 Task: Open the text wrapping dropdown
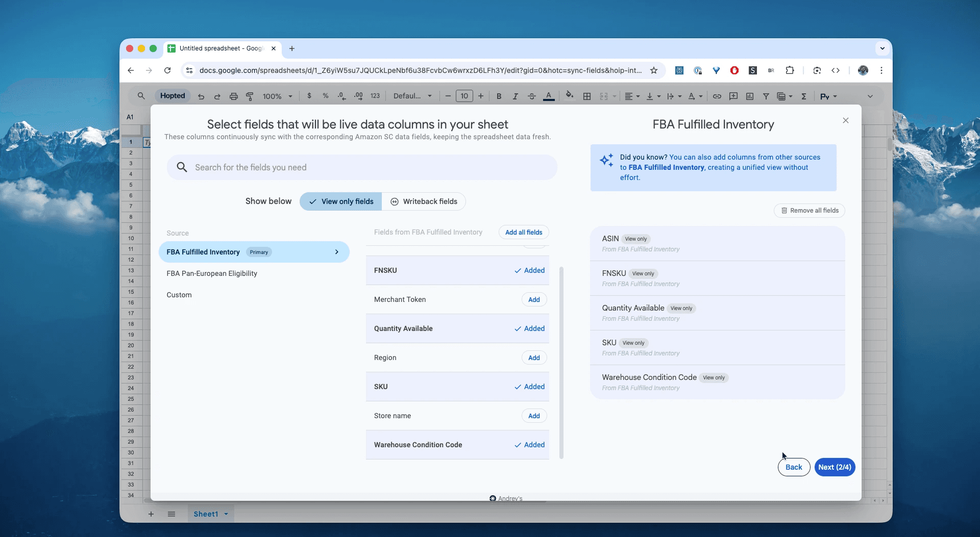(x=674, y=96)
